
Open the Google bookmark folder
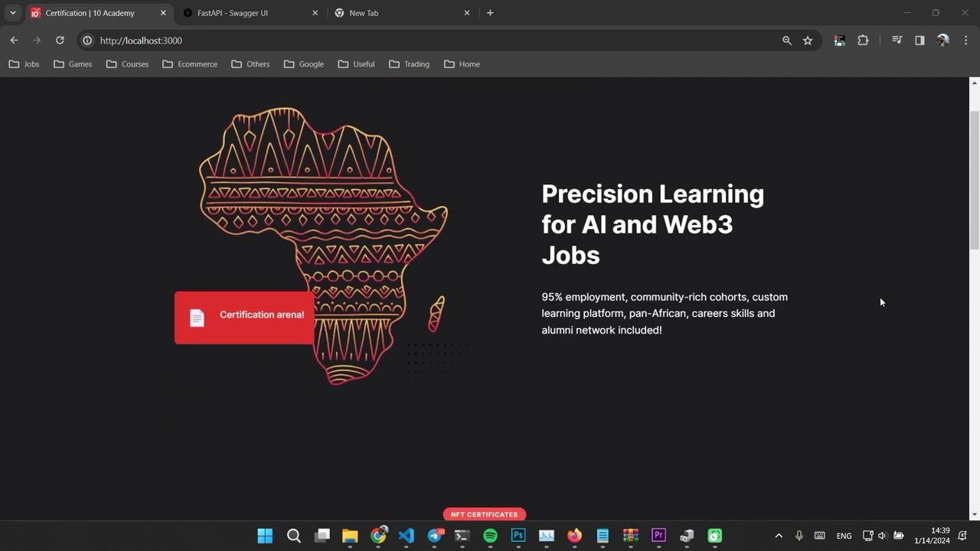(304, 64)
